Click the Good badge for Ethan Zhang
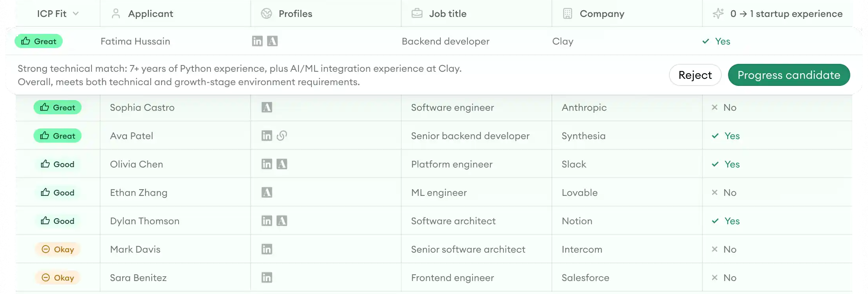The width and height of the screenshot is (868, 294). click(58, 192)
